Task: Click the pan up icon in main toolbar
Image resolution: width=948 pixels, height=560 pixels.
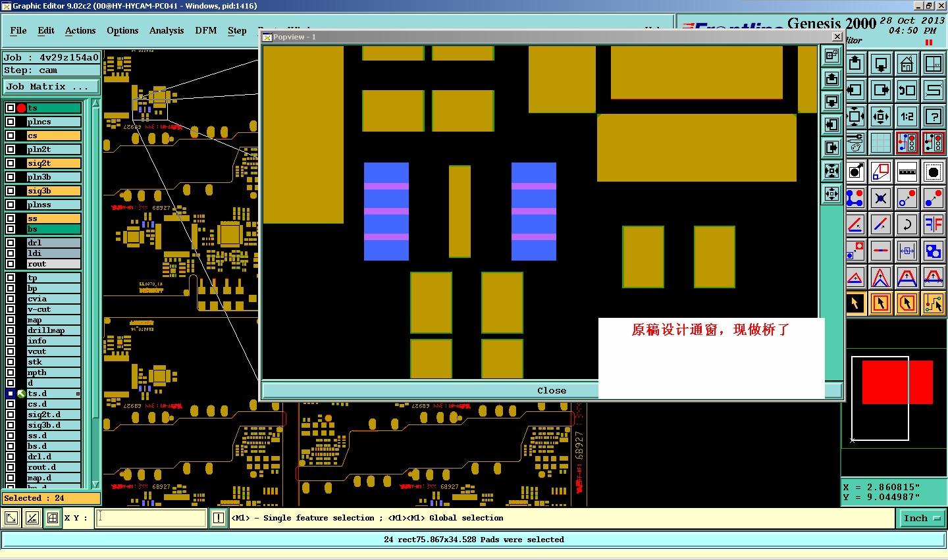Action: pos(855,64)
